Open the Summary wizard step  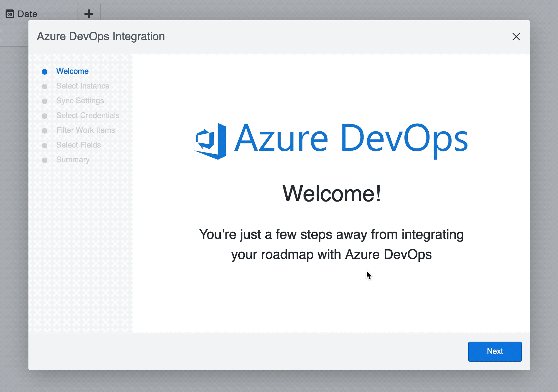(x=73, y=160)
